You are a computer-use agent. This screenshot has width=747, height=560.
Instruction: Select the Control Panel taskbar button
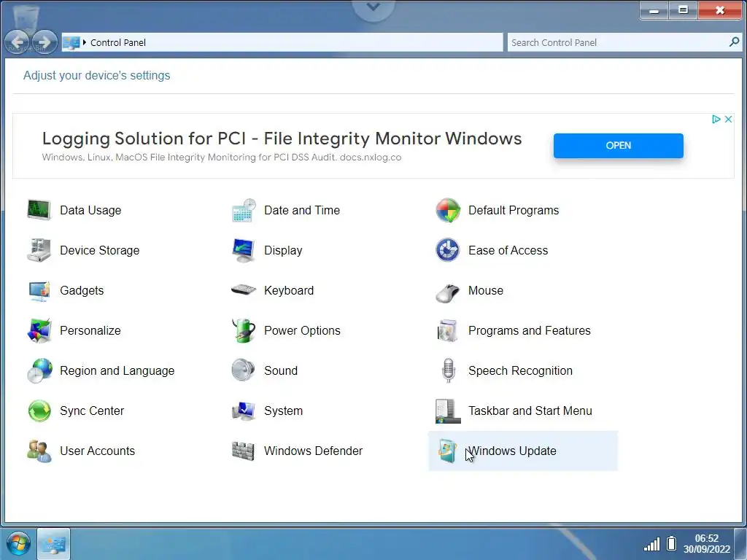point(53,544)
